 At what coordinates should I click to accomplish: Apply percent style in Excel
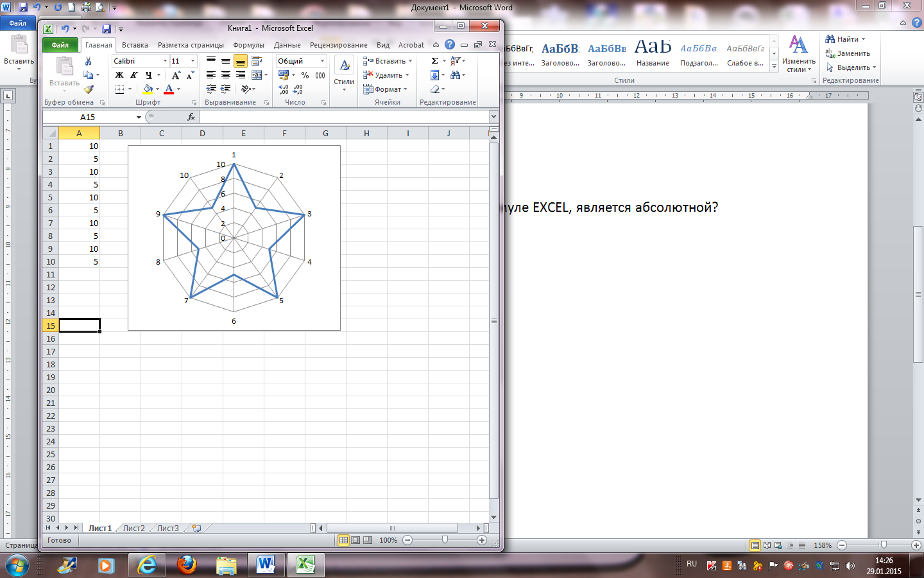tap(305, 75)
